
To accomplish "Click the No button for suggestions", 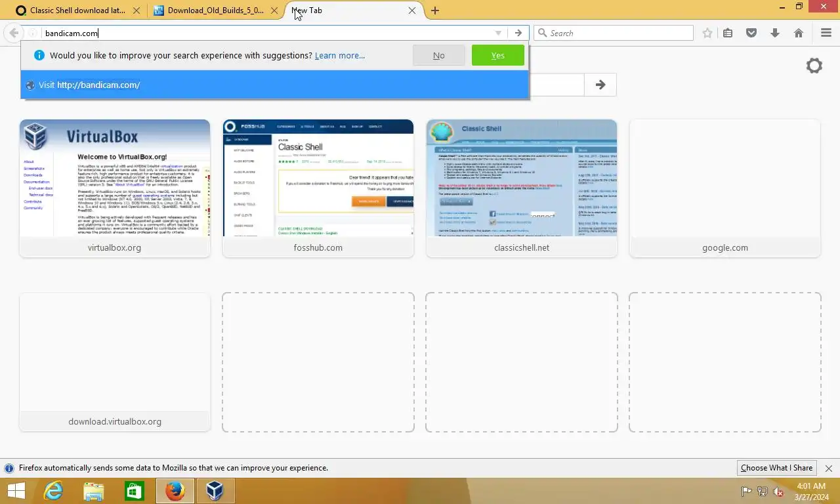I will click(x=439, y=55).
